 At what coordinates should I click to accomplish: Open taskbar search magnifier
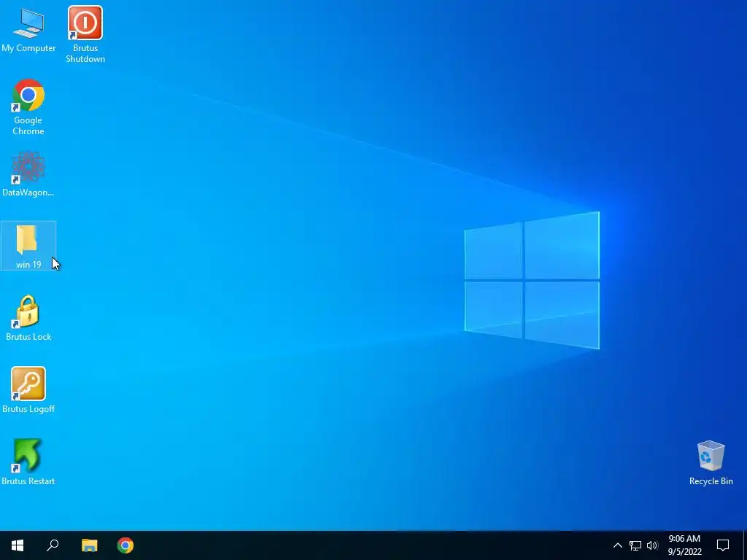pyautogui.click(x=53, y=545)
